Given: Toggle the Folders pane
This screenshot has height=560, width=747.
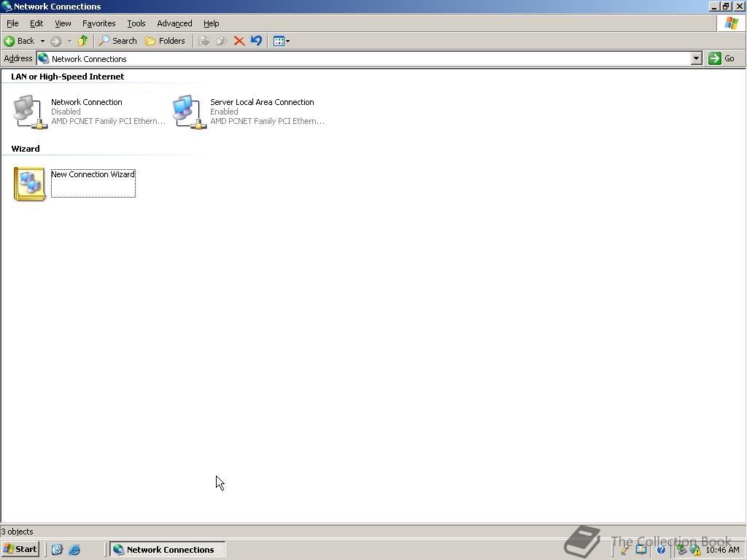Looking at the screenshot, I should coord(165,41).
